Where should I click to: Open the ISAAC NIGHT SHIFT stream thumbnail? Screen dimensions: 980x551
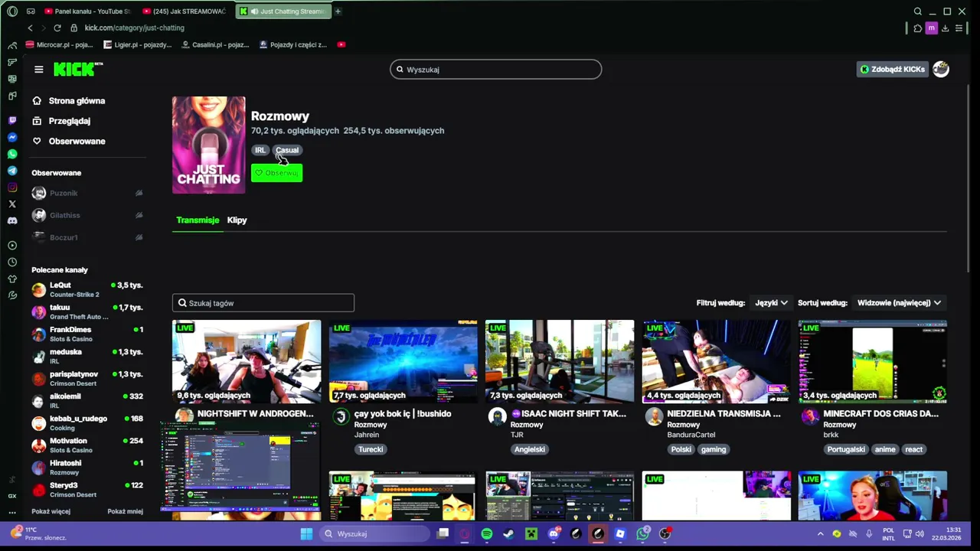click(560, 361)
